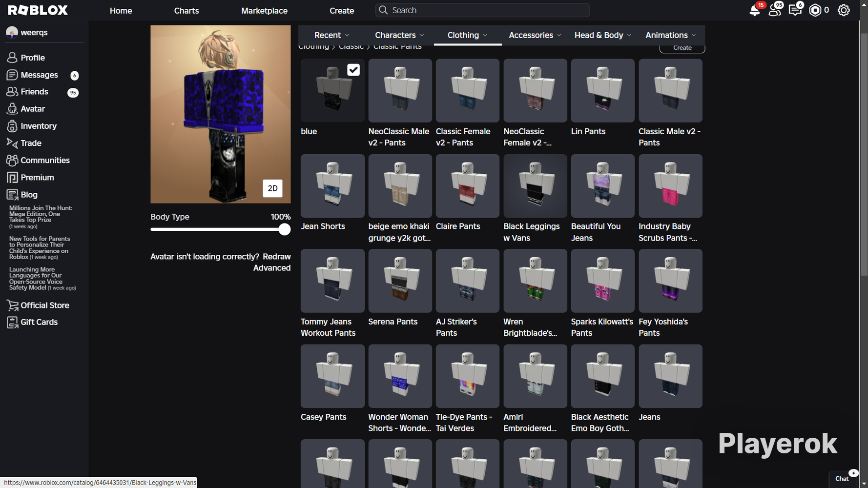
Task: Open 'New Tools for Parents' blog post
Action: coord(40,248)
